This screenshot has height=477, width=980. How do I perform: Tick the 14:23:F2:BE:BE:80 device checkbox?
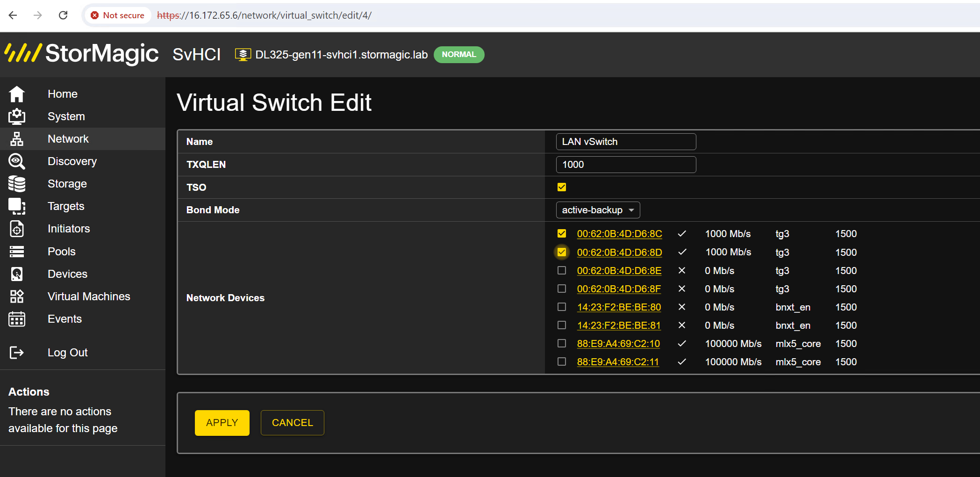[562, 307]
